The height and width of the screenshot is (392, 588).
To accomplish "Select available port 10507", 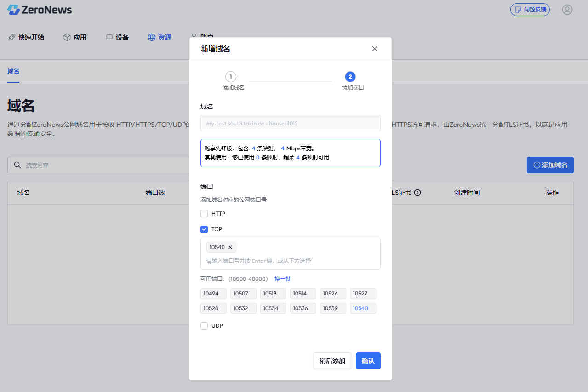I will 243,293.
